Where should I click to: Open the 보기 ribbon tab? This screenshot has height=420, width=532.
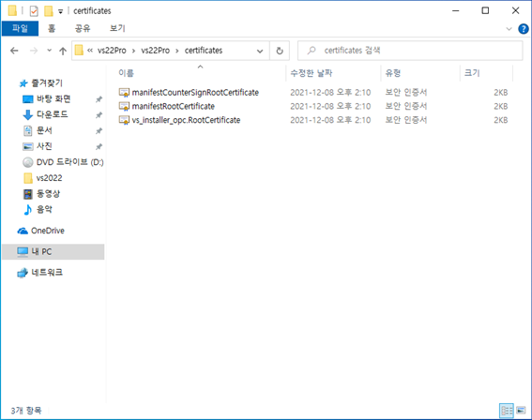pos(117,28)
